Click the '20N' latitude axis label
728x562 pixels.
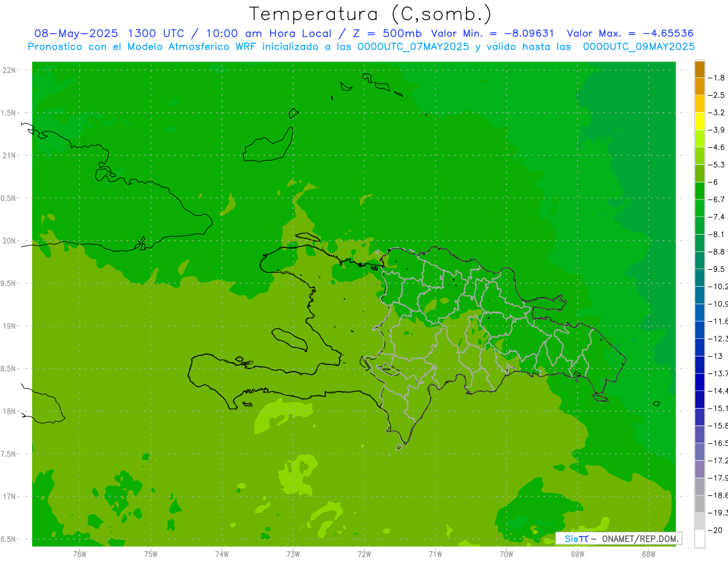click(x=10, y=241)
